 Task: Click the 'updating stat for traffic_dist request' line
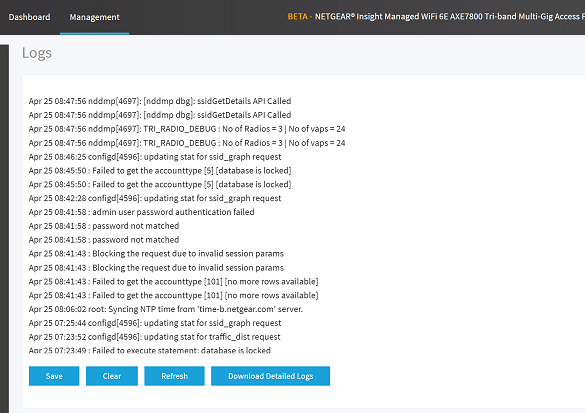point(154,337)
